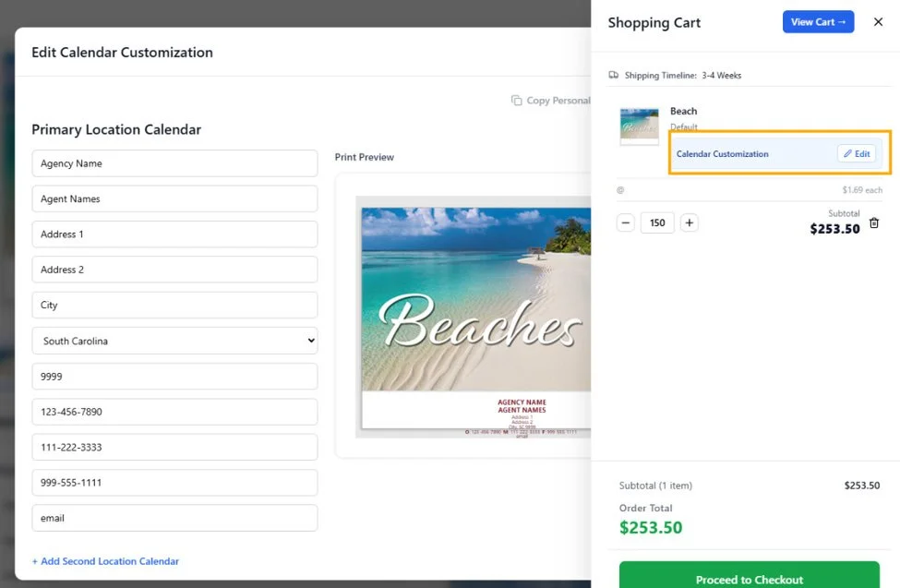Click the quantity field showing 150

(x=657, y=222)
